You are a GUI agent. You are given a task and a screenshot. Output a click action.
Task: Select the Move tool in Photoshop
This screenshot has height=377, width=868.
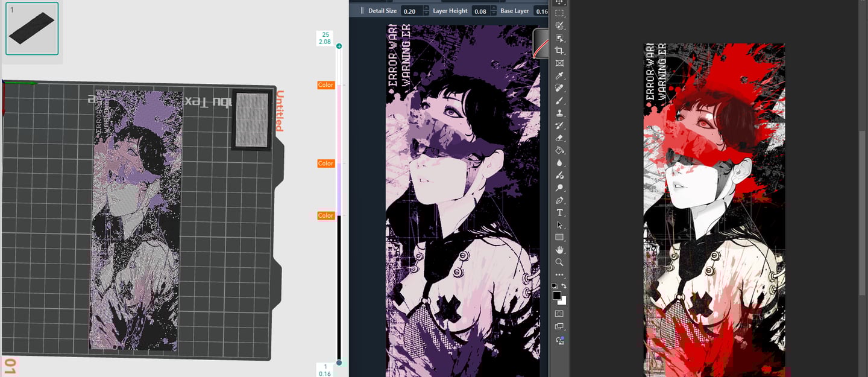[559, 2]
